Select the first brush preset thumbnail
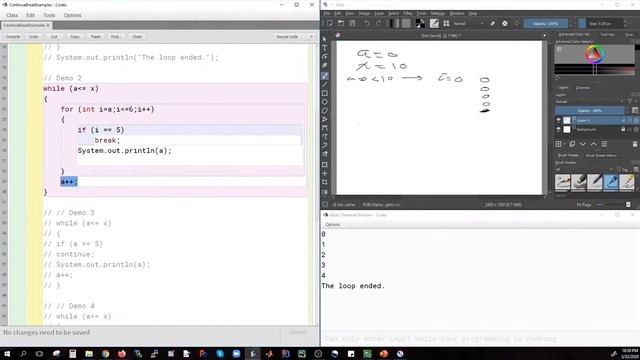The height and width of the screenshot is (360, 640). pyautogui.click(x=562, y=182)
